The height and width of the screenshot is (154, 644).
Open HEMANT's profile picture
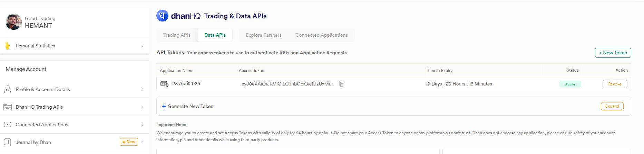[x=14, y=22]
